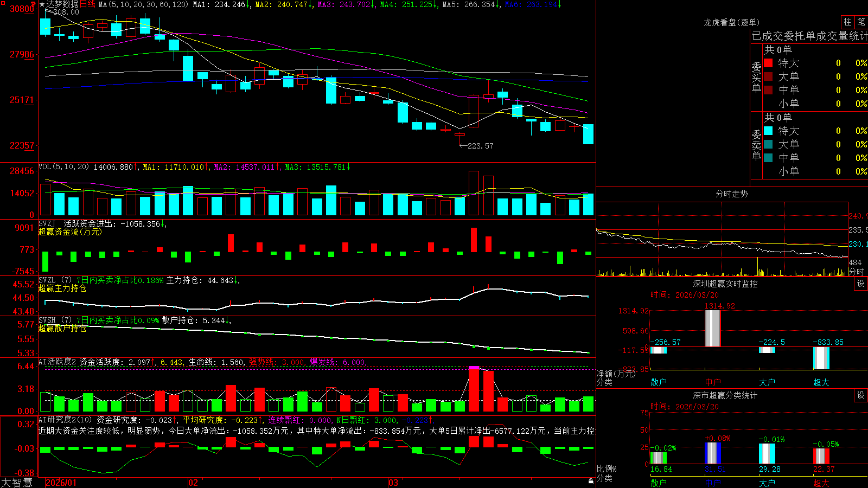Click the star icon beside 达梦数据
Image resolution: width=868 pixels, height=488 pixels.
pos(42,4)
